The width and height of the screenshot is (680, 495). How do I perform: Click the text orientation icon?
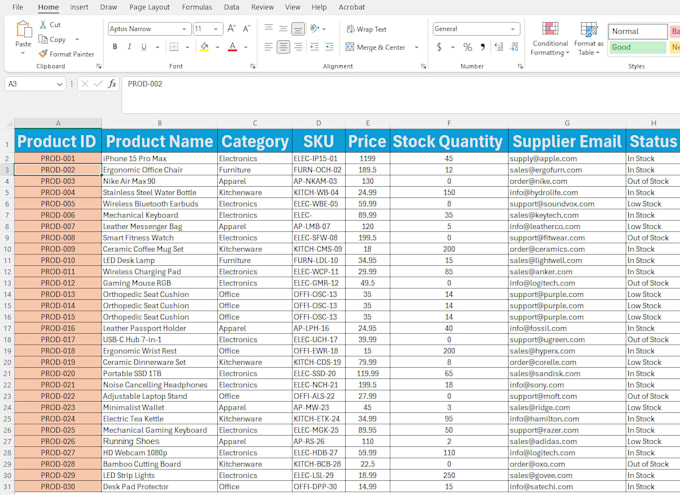tap(314, 29)
